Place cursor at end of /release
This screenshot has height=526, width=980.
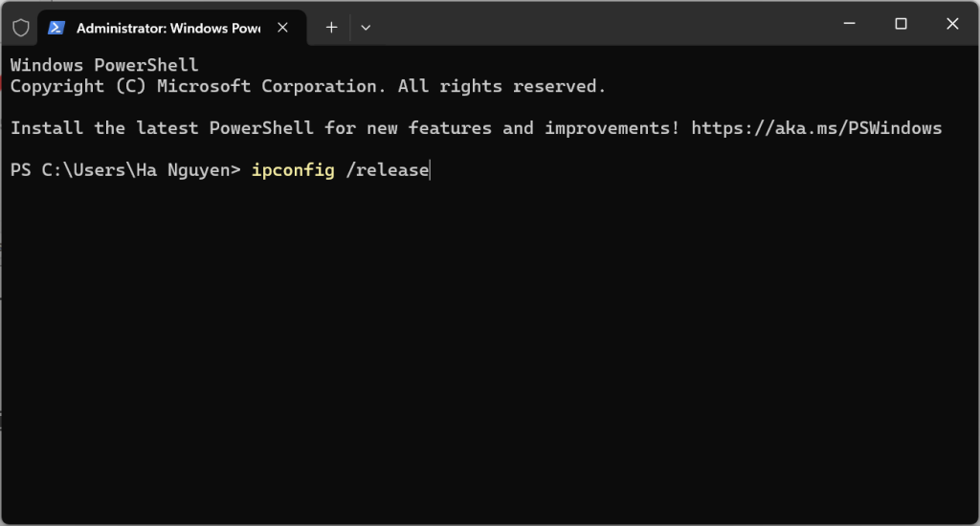(430, 171)
